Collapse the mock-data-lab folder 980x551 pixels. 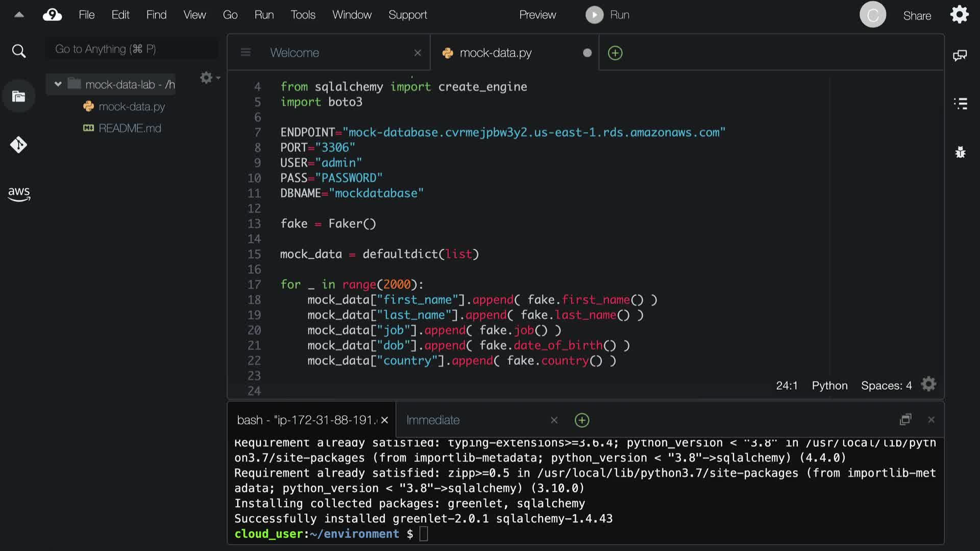point(58,84)
